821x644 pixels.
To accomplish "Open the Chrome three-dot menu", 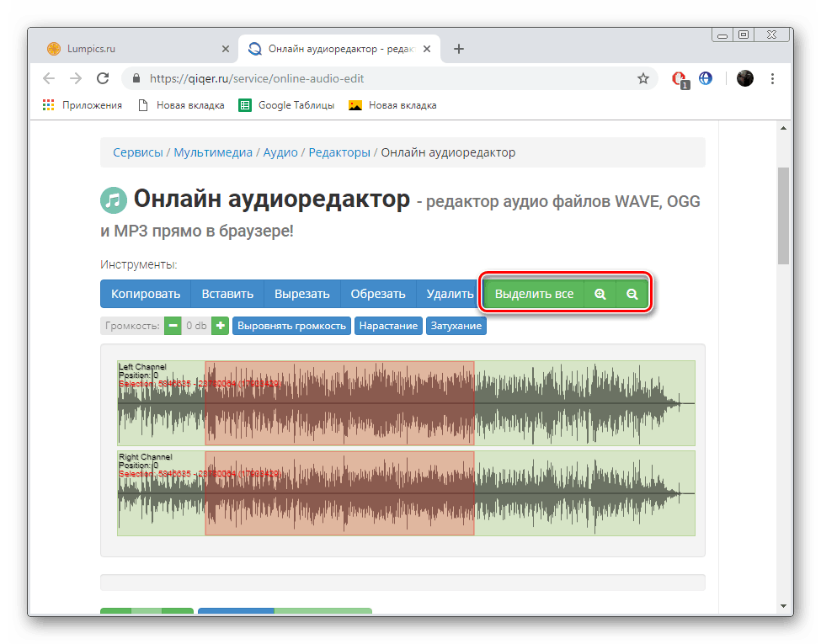I will (772, 78).
